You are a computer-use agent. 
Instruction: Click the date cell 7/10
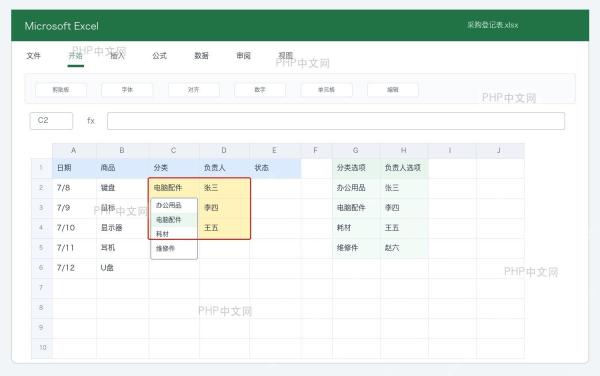pyautogui.click(x=74, y=228)
